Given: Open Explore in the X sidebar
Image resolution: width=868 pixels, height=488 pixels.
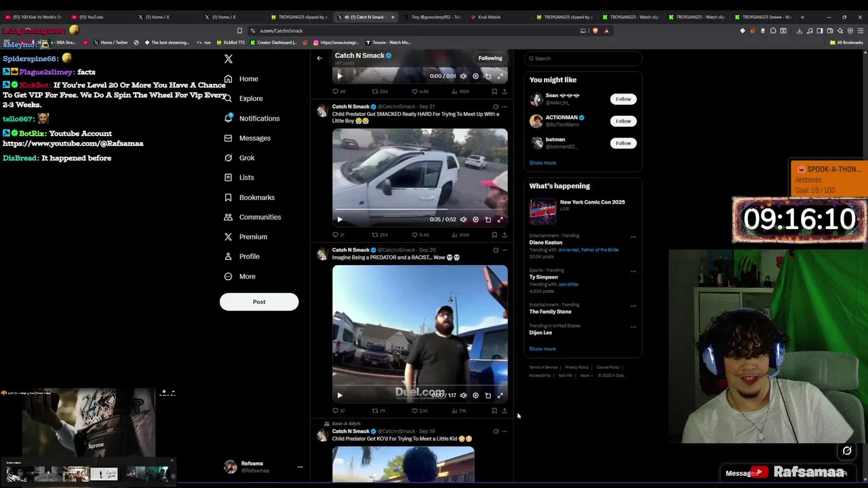Looking at the screenshot, I should click(243, 98).
